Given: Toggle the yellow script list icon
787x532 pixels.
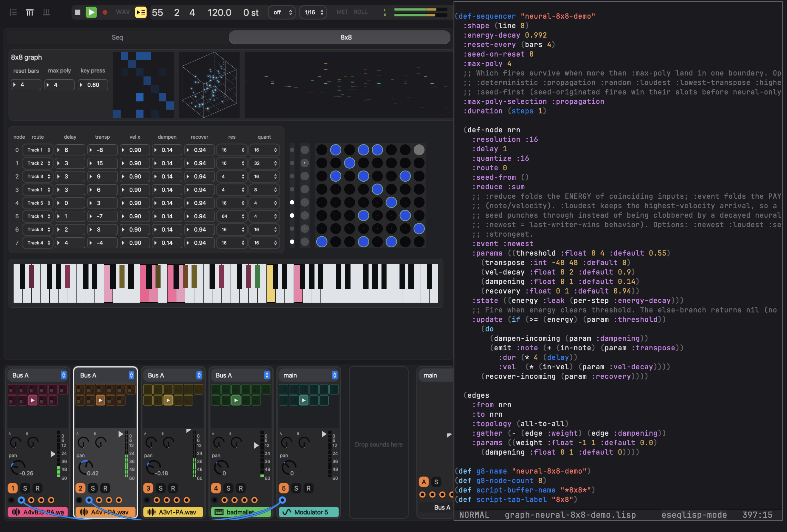Looking at the screenshot, I should 141,13.
